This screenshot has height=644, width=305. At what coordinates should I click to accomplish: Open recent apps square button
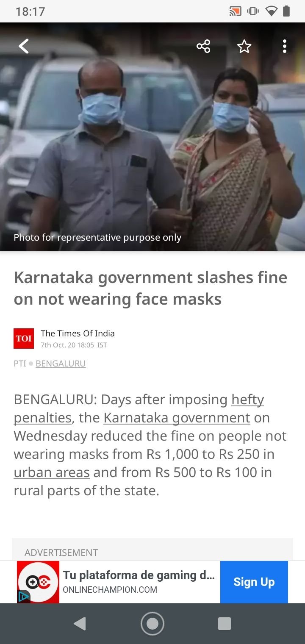pos(225,624)
